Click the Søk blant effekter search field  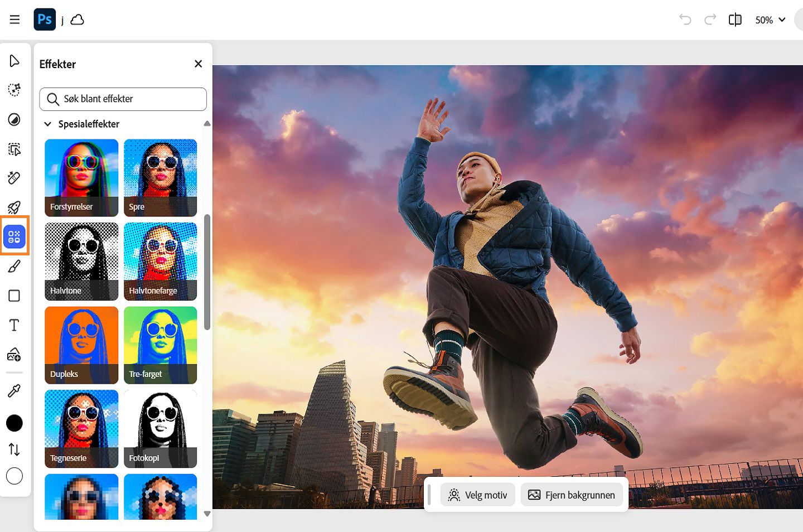(123, 99)
